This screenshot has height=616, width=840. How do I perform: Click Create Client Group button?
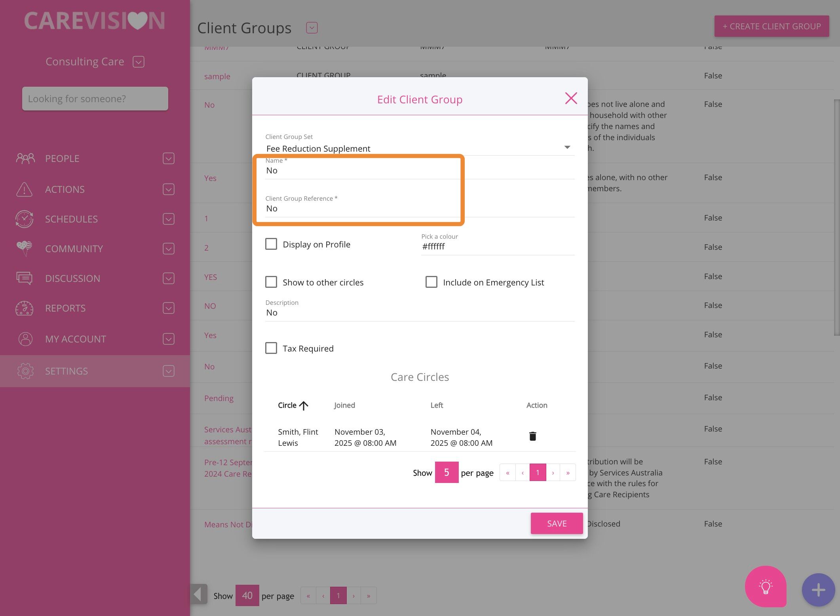pos(771,26)
